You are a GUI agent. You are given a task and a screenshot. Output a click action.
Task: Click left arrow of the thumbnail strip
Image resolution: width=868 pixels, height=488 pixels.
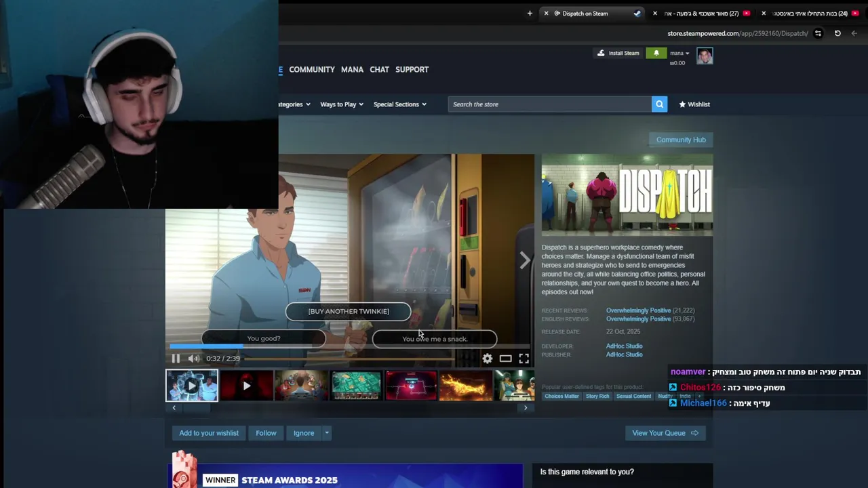point(174,408)
